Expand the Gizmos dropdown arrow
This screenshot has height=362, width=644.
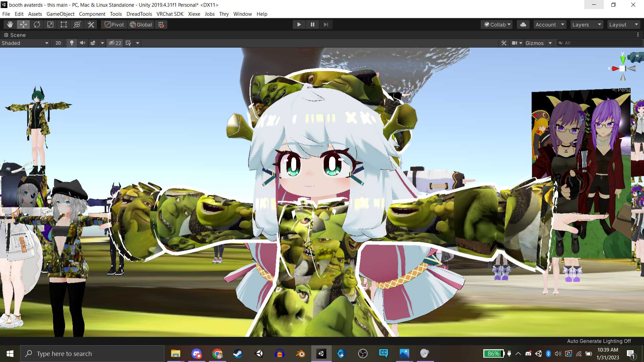[x=550, y=43]
